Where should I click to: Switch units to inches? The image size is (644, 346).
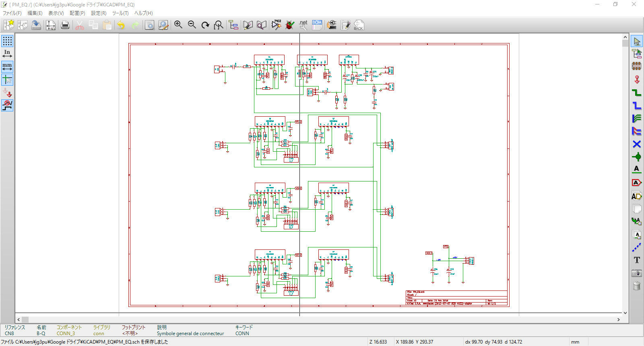point(7,54)
